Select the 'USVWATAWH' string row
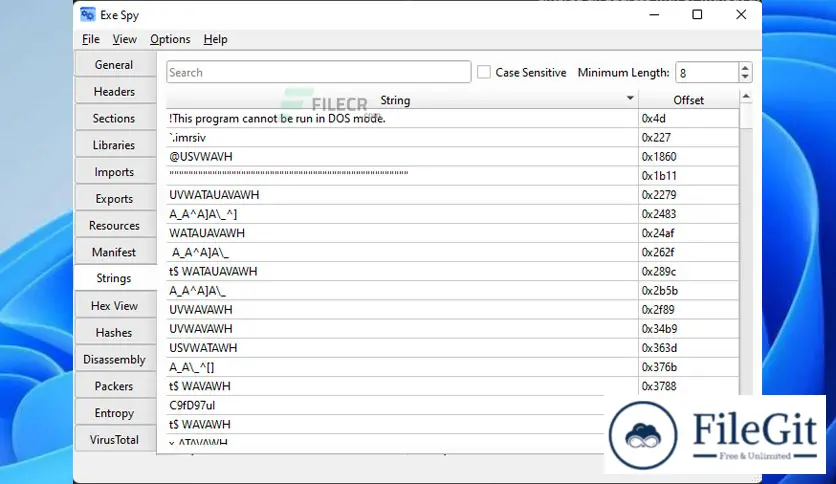 (402, 348)
